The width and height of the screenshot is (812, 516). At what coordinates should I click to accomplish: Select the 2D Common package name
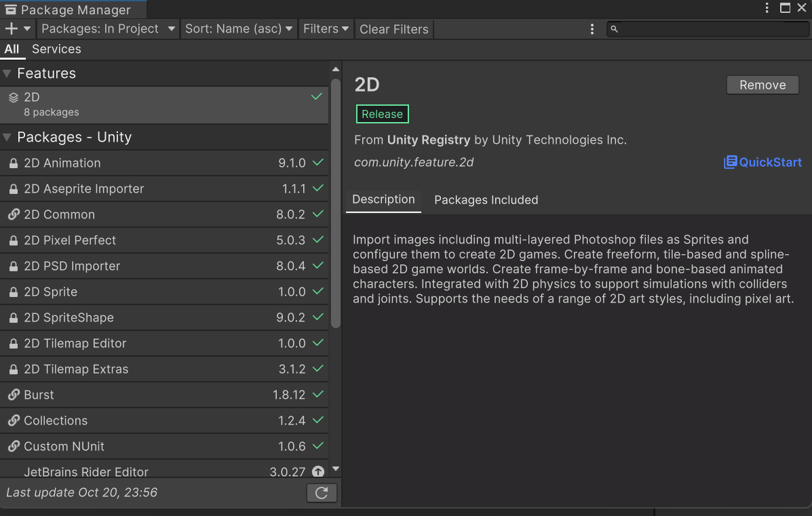pos(60,214)
